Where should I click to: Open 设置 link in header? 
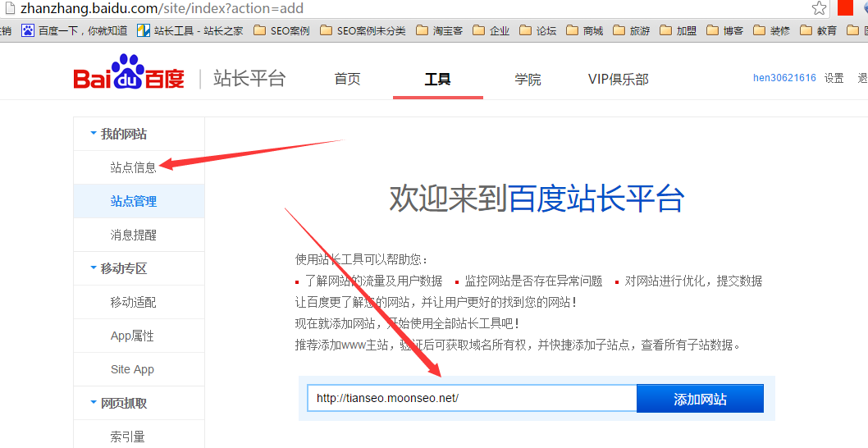[834, 78]
